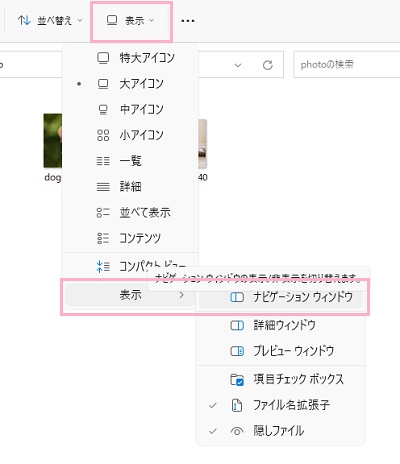Image resolution: width=400 pixels, height=464 pixels.
Task: Choose 中アイコン view
Action: tap(130, 109)
